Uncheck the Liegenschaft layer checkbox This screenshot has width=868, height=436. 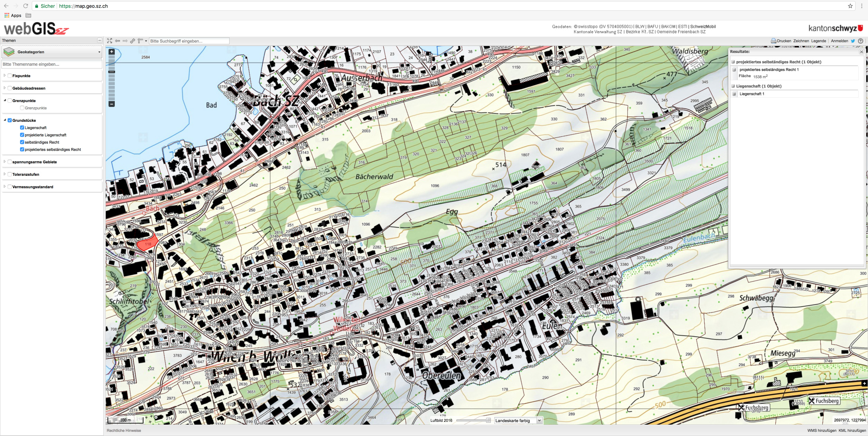tap(22, 128)
